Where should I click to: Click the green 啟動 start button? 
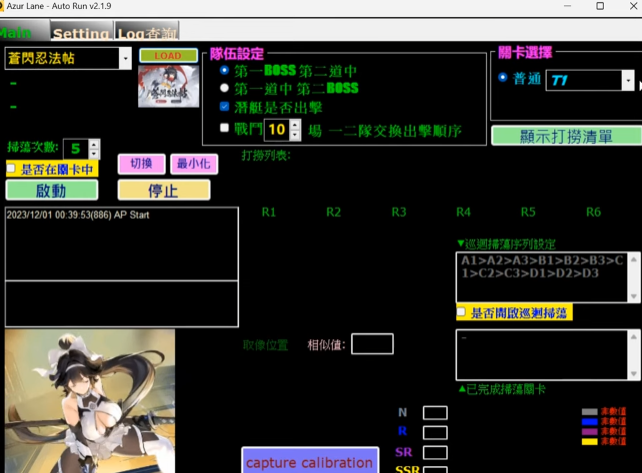coord(52,190)
